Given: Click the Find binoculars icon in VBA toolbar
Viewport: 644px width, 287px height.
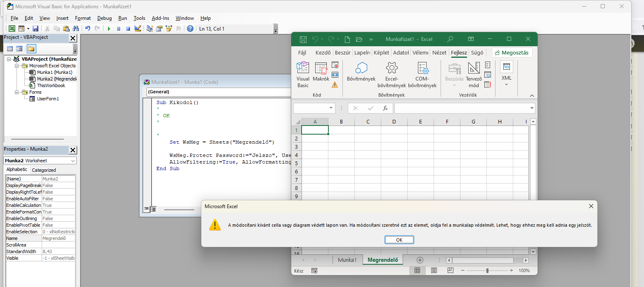Looking at the screenshot, I should [75, 28].
